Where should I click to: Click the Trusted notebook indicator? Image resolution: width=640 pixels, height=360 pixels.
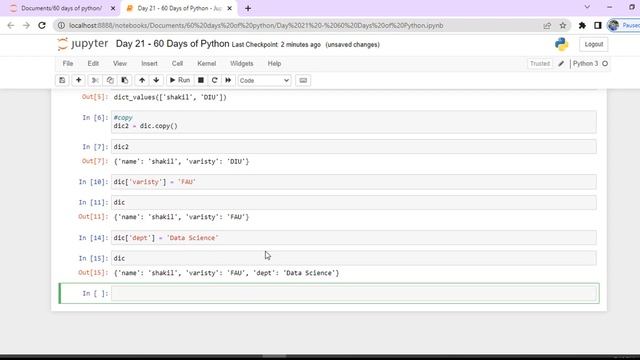(540, 64)
